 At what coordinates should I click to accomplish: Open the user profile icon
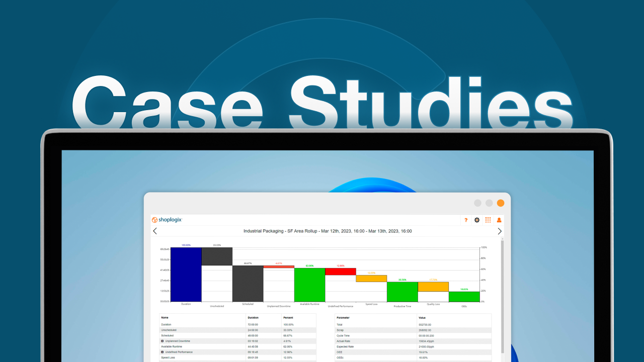coord(499,220)
